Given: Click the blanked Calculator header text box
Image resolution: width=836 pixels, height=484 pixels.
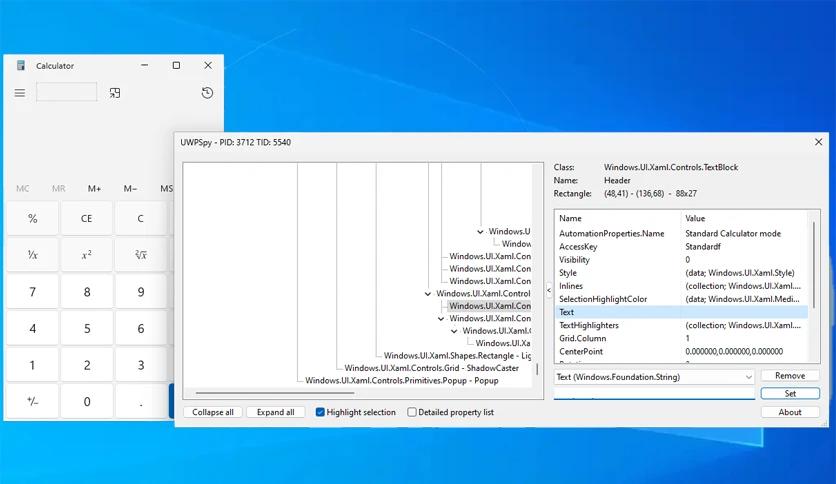Looking at the screenshot, I should (x=67, y=92).
